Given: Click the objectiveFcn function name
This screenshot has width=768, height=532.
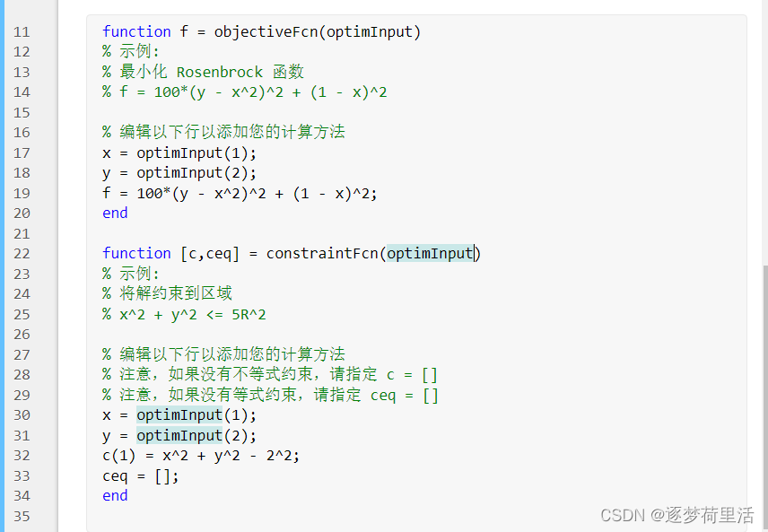Looking at the screenshot, I should [266, 31].
